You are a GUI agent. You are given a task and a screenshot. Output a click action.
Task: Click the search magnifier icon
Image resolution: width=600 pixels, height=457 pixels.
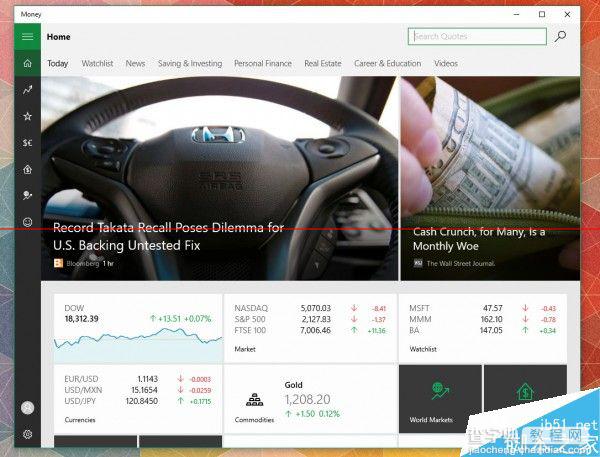click(560, 36)
